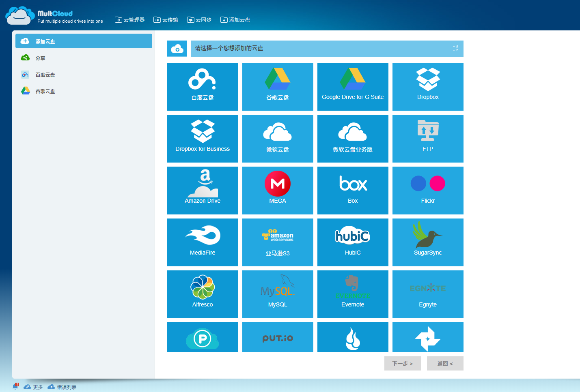Screen dimensions: 580x392
Task: Choose the Dropbox cloud tile
Action: coord(428,86)
